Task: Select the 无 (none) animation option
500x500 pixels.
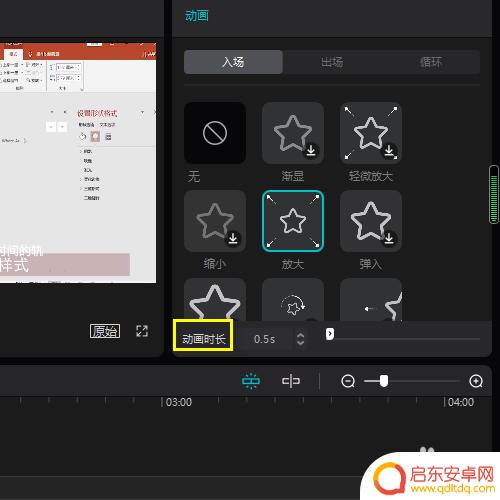Action: (215, 133)
